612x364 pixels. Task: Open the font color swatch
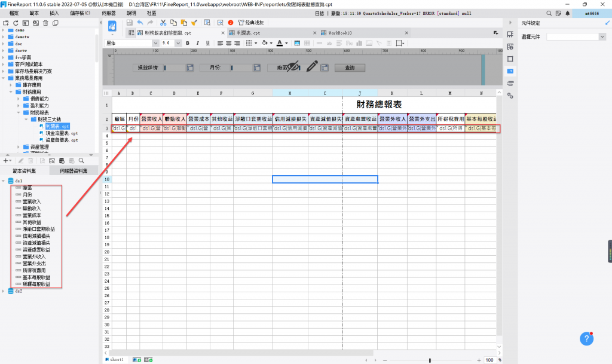click(280, 43)
